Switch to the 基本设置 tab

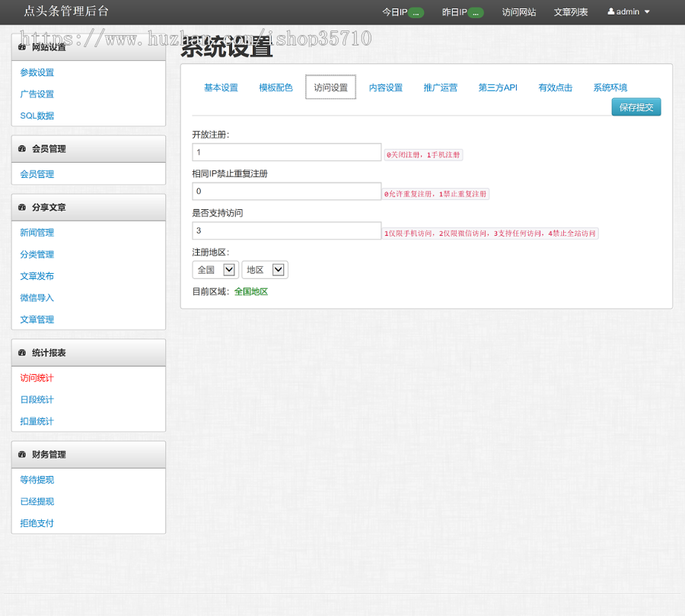pos(221,87)
